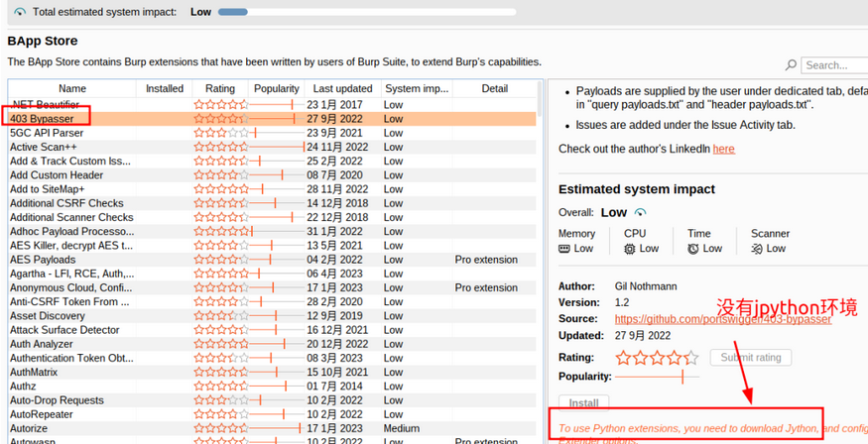Screen dimensions: 868x444
Task: Select Add & Track Custom Iss... row
Action: tap(272, 161)
